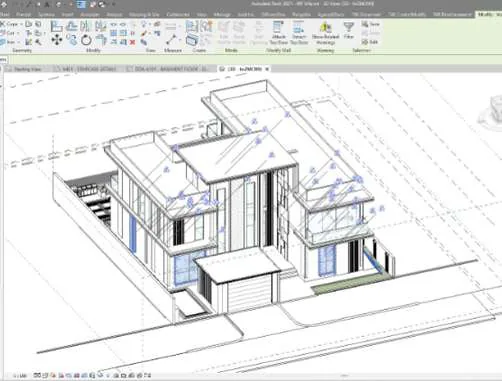The image size is (502, 381).
Task: Open Cut geometry dropdown arrow
Action: pos(18,33)
